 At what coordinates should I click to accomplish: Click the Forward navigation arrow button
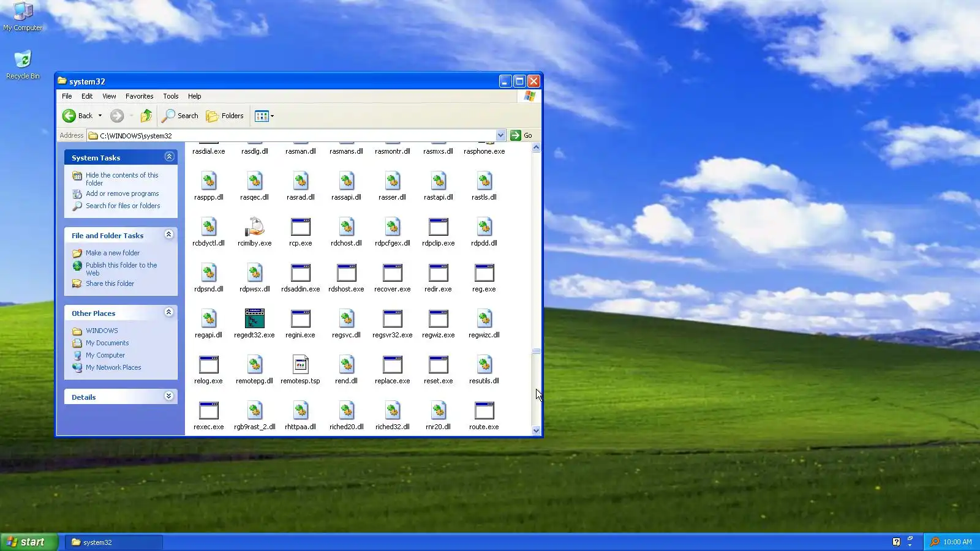pos(117,116)
